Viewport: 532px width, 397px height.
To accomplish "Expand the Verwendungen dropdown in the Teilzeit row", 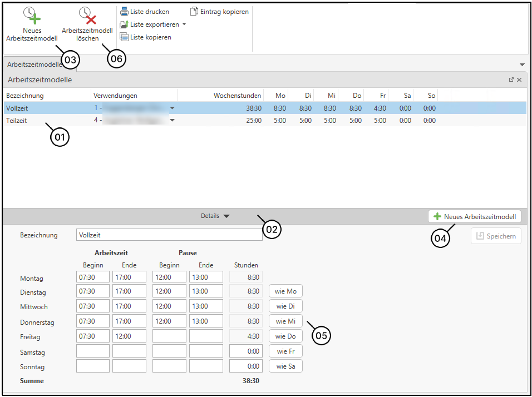I will point(172,121).
